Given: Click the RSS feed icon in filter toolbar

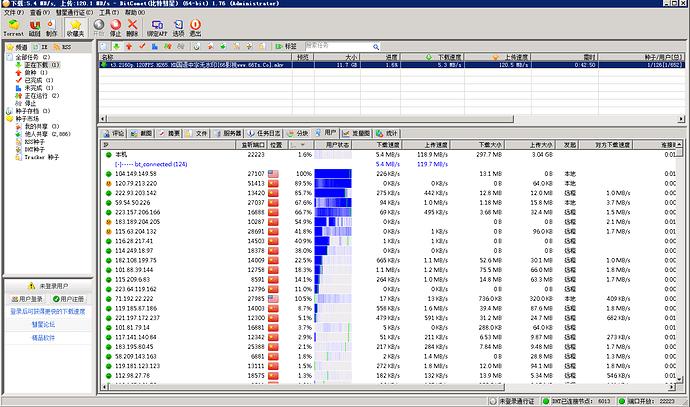Looking at the screenshot, I should 236,46.
